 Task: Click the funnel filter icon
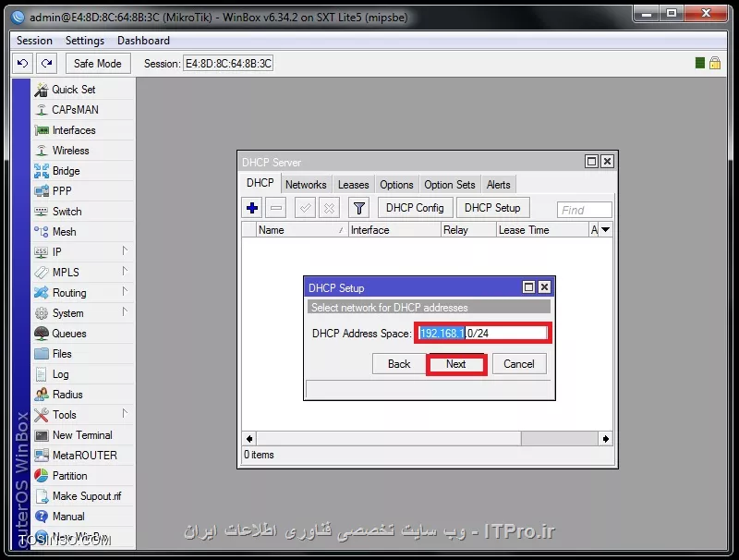point(358,208)
